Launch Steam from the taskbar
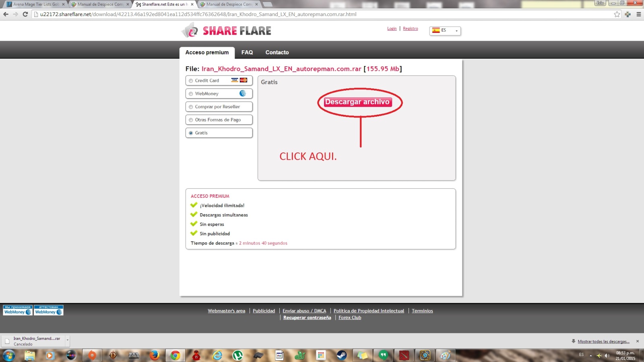 (342, 355)
